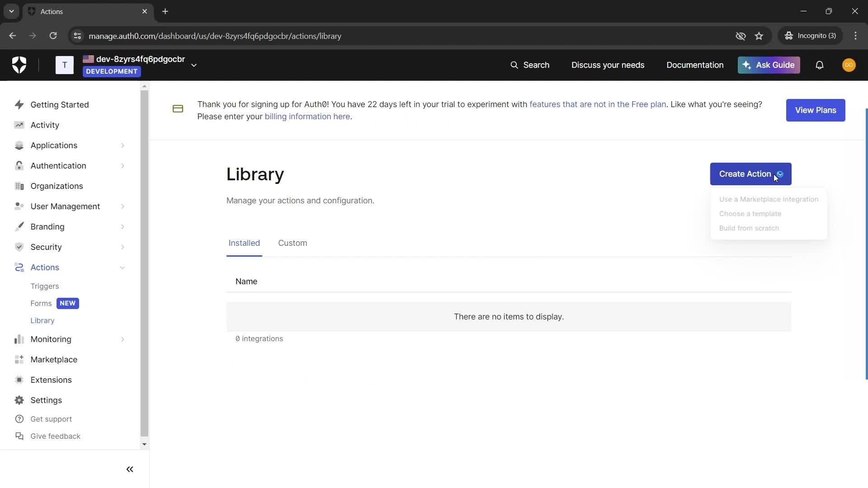
Task: Open Triggers under Actions
Action: coord(45,286)
